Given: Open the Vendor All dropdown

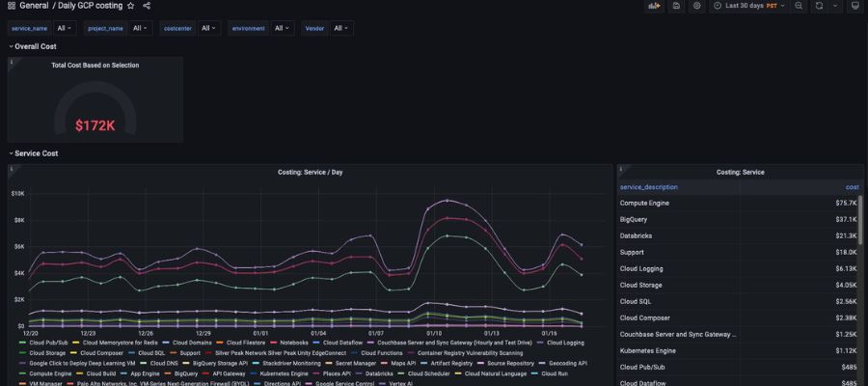Looking at the screenshot, I should tap(341, 28).
